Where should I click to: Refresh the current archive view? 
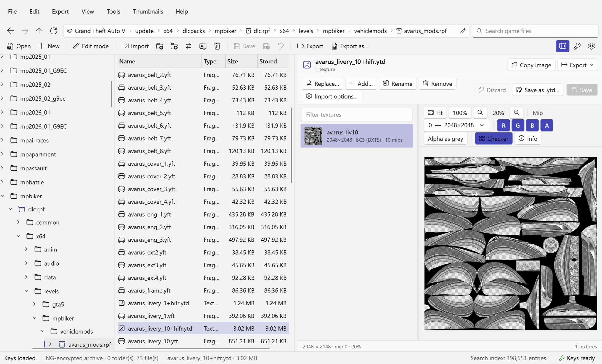click(54, 31)
